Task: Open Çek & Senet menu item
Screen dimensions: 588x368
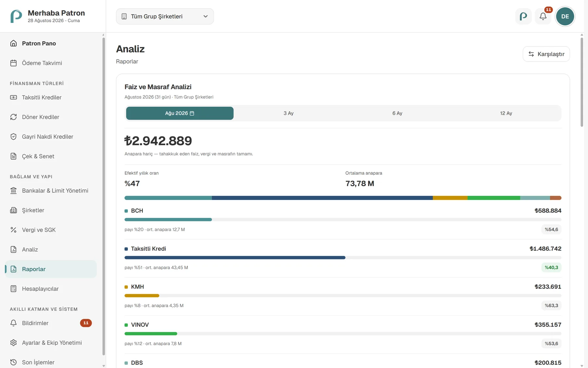Action: (x=51, y=156)
